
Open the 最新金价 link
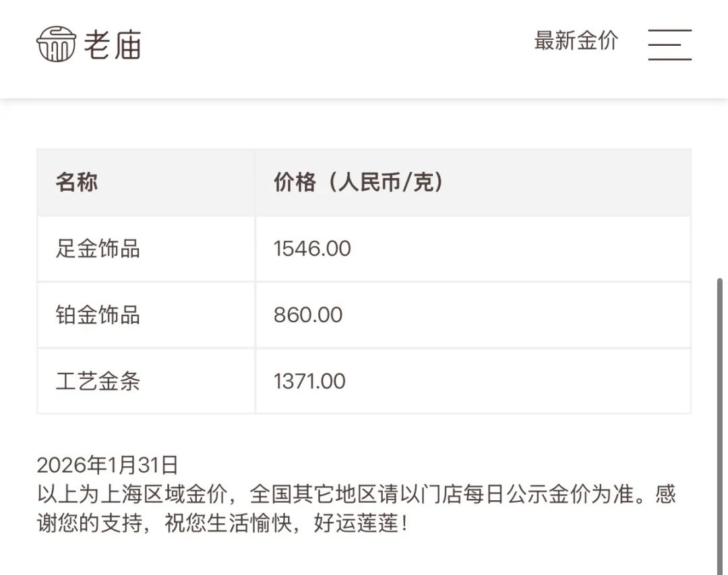coord(576,40)
